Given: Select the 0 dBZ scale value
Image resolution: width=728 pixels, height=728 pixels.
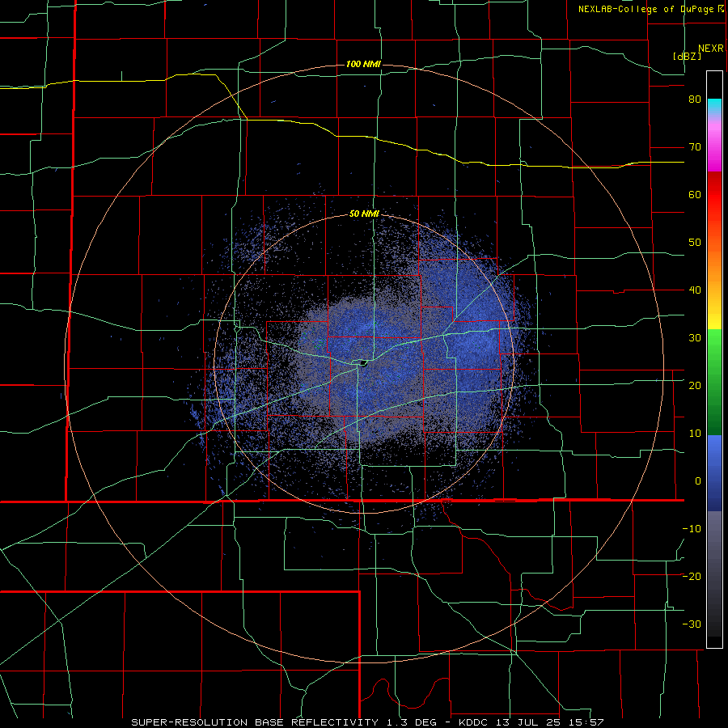Looking at the screenshot, I should pos(698,481).
